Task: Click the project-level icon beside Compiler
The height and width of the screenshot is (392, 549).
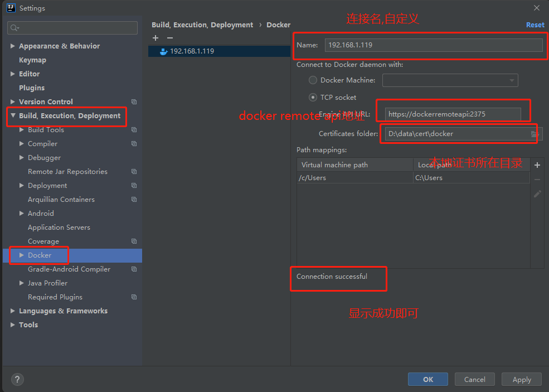Action: [x=134, y=144]
